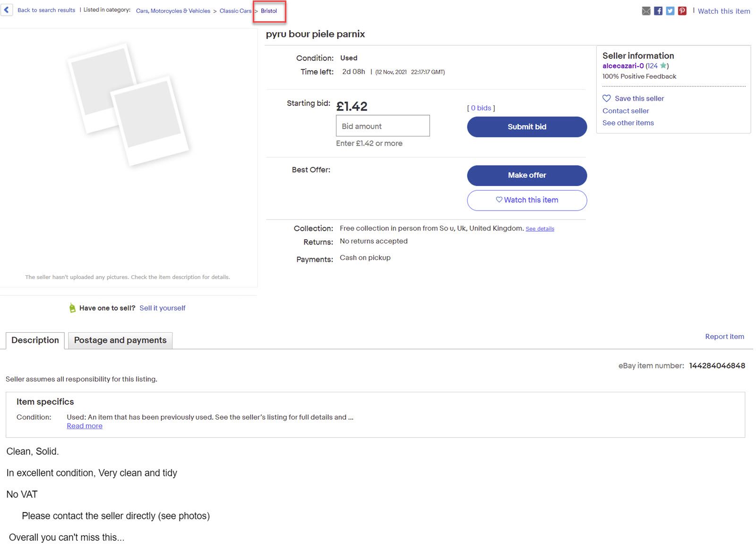Viewport: 756px width, 558px height.
Task: Share listing on Facebook icon
Action: (x=658, y=11)
